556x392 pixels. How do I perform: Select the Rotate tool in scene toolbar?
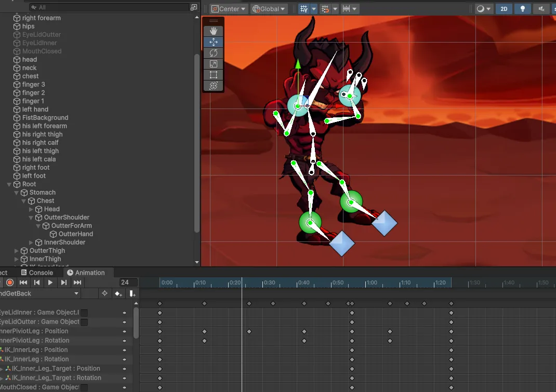pyautogui.click(x=213, y=53)
